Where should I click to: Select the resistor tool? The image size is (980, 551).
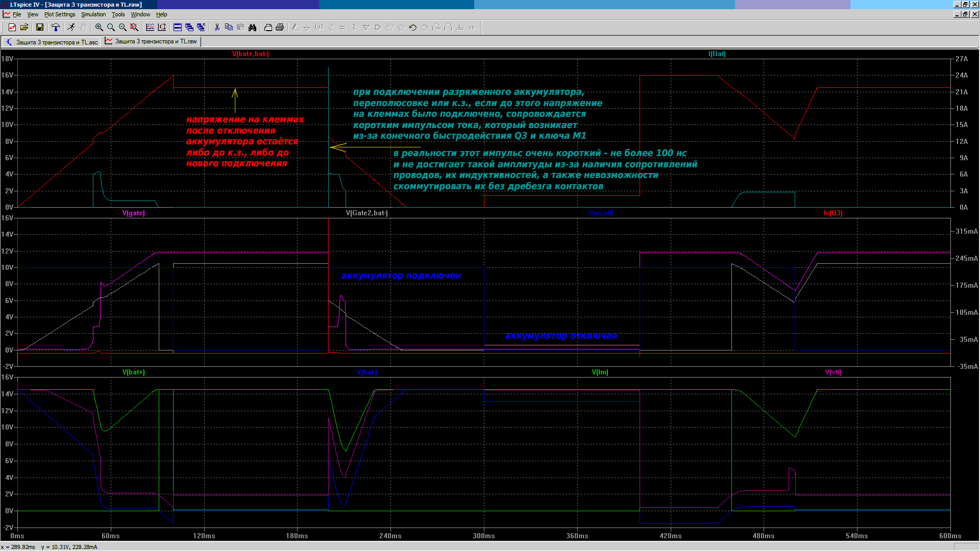[331, 28]
